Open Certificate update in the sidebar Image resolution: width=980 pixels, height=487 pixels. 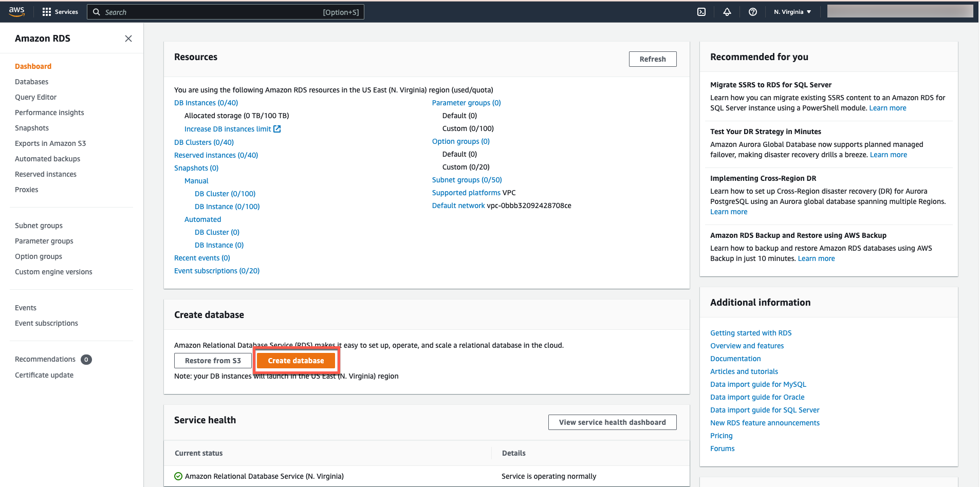pyautogui.click(x=44, y=375)
